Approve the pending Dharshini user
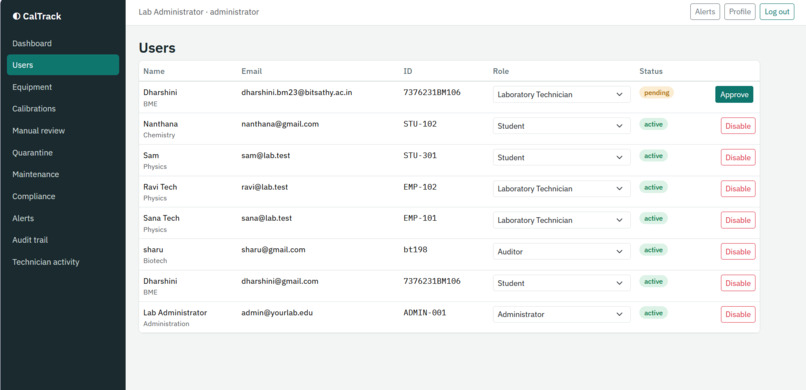The height and width of the screenshot is (390, 806). coord(734,95)
